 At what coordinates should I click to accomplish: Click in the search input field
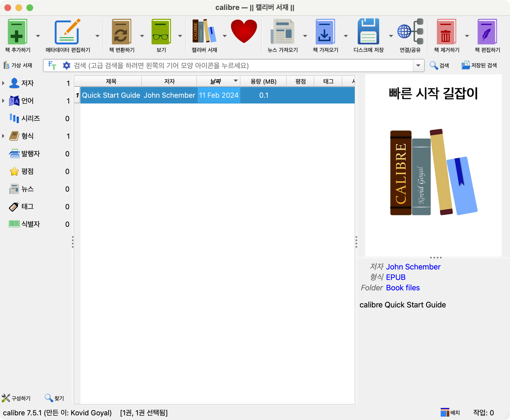pos(242,66)
